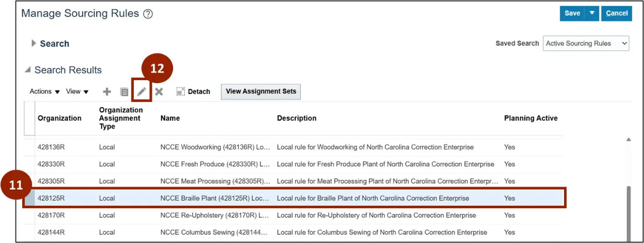Sort by Organization column header
Screen dimensions: 644x243
(x=59, y=118)
